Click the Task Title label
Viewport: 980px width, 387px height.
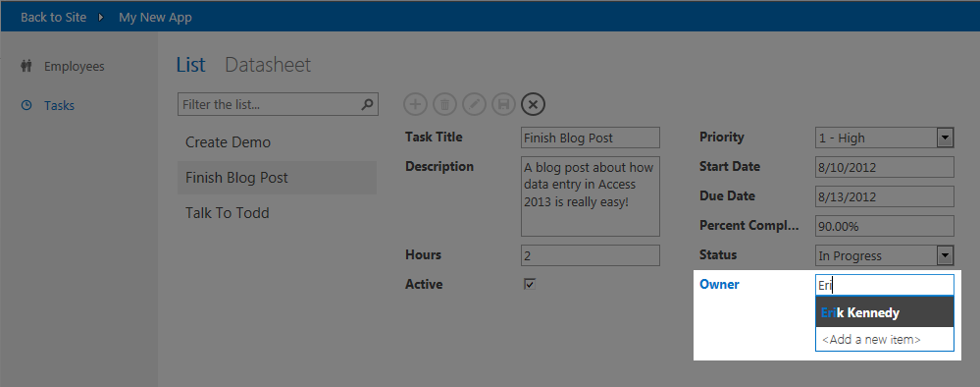(434, 138)
